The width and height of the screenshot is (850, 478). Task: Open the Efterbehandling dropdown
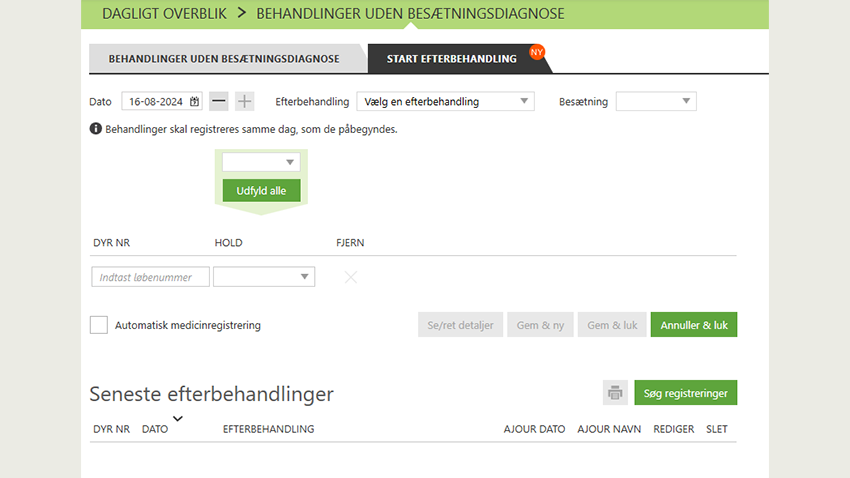tap(445, 101)
